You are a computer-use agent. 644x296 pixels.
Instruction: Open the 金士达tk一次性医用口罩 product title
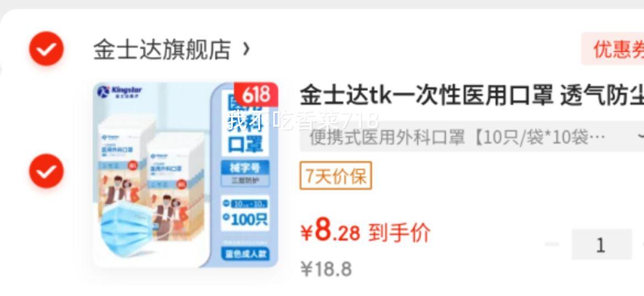[471, 95]
